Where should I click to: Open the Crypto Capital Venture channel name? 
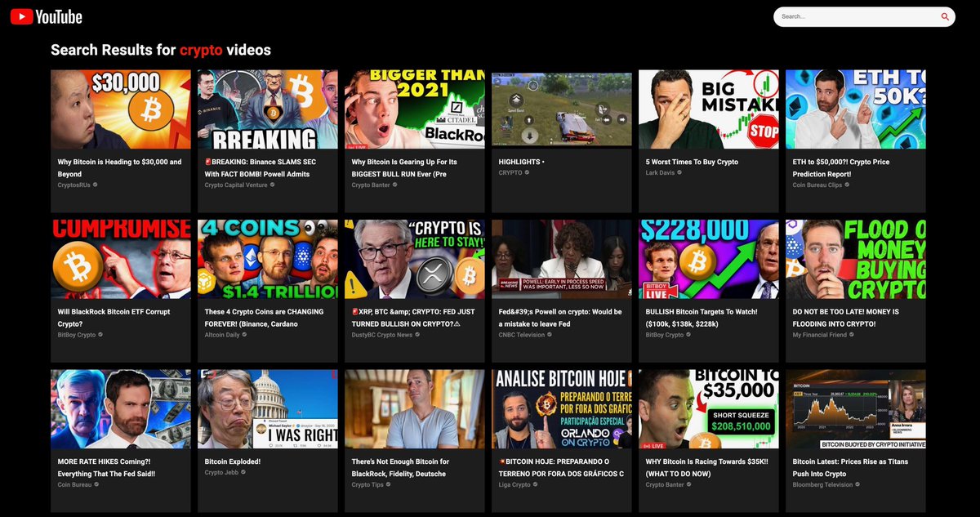tap(235, 185)
